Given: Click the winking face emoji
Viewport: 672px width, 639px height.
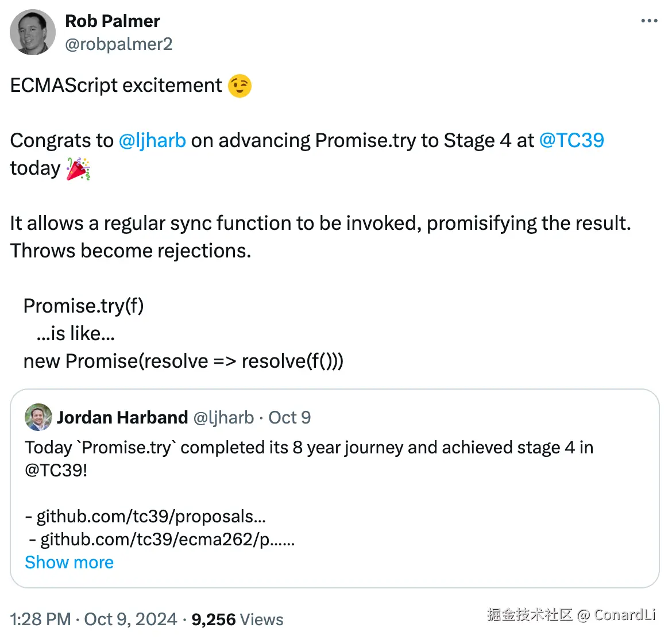Looking at the screenshot, I should pos(240,86).
